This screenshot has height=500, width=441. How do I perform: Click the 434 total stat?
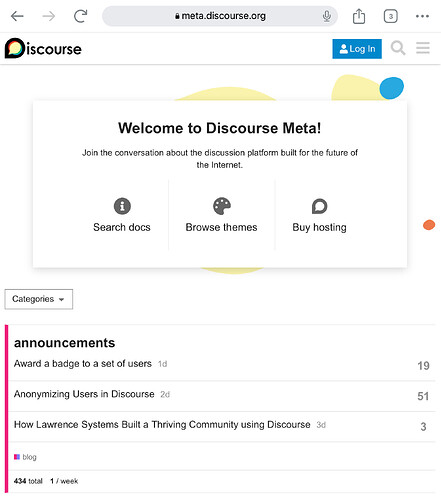(x=28, y=481)
